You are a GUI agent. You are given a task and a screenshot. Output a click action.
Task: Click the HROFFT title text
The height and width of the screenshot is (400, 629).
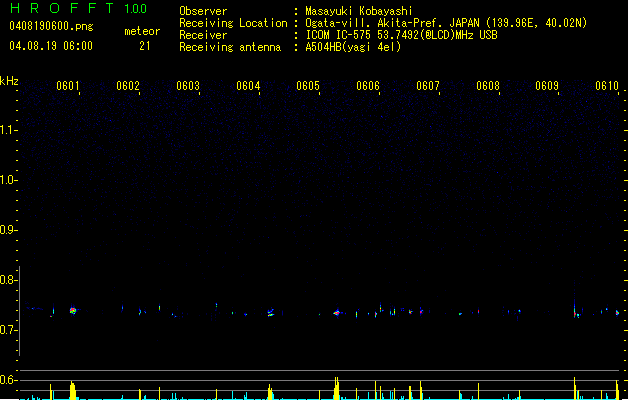point(62,8)
